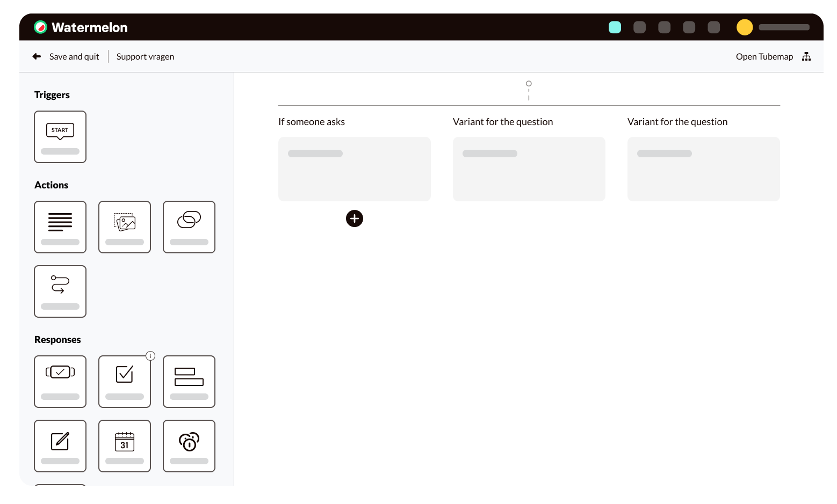Screen dimensions: 837x504
Task: Click Save and quit
Action: (74, 56)
